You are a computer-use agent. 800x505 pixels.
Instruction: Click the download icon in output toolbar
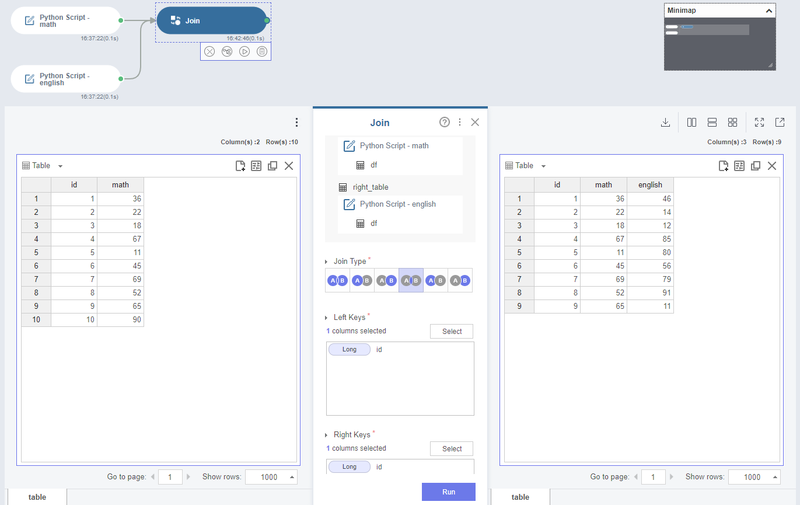[x=666, y=122]
